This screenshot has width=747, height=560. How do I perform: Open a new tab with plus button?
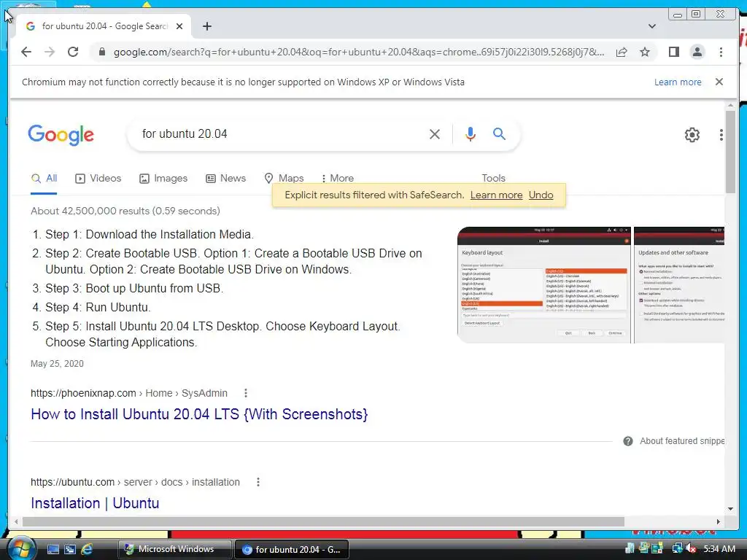206,26
